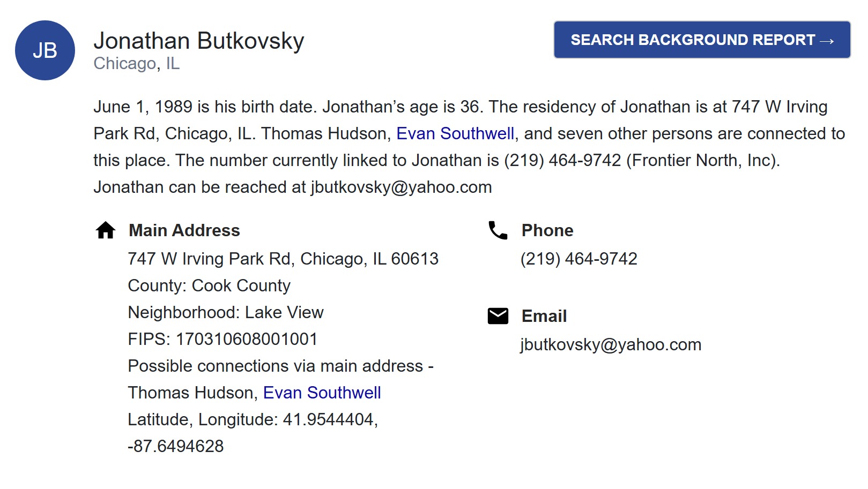Click the envelope email icon
Viewport: 868px width, 489px height.
point(498,316)
